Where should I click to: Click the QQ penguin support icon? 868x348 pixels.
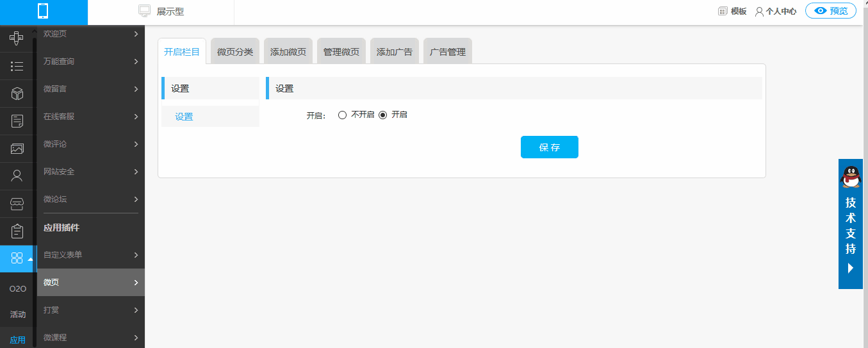click(851, 176)
